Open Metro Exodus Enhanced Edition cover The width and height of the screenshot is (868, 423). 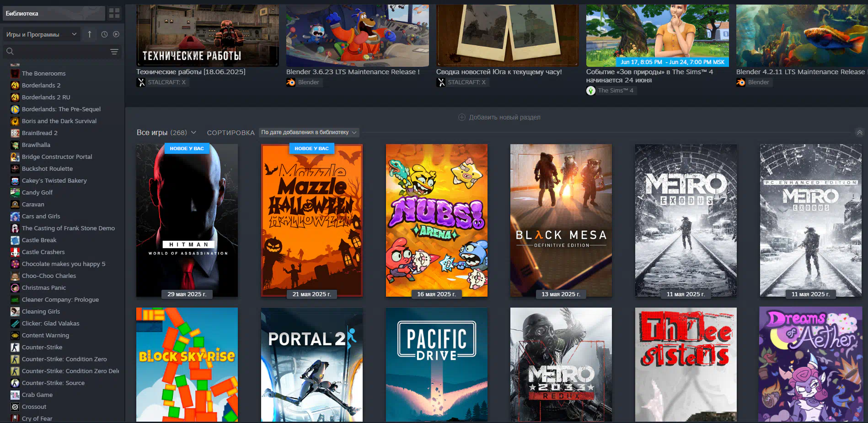point(811,221)
